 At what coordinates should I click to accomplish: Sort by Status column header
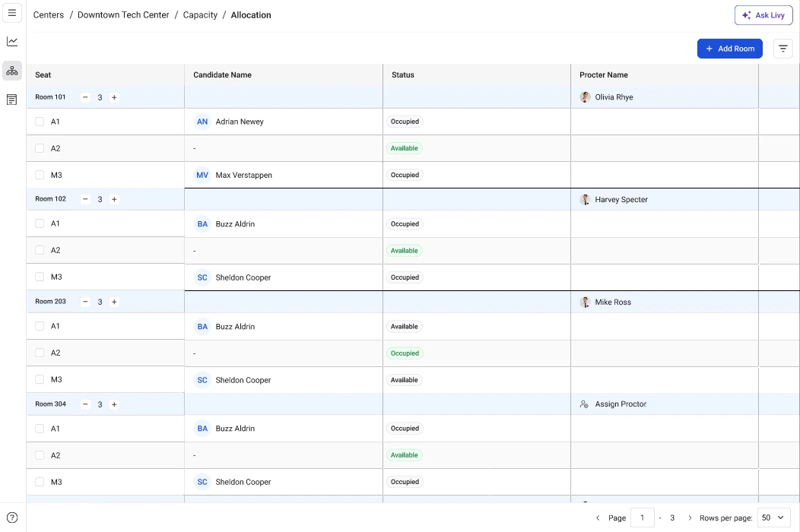402,75
